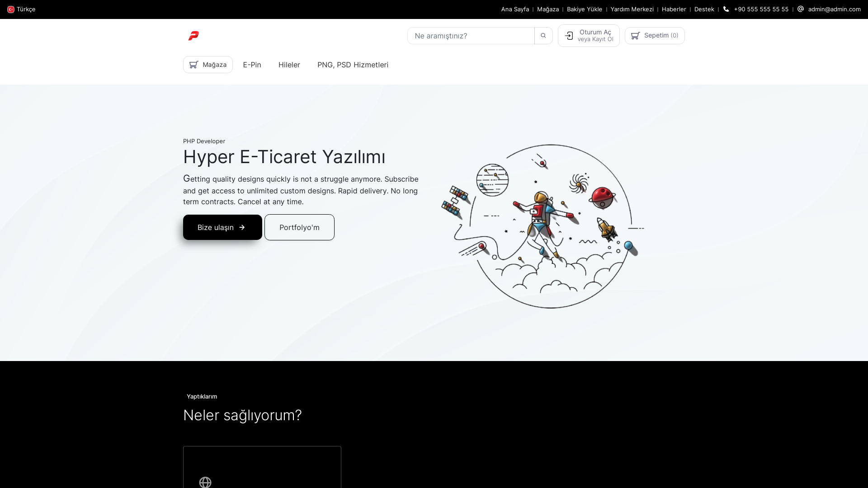Click the login arrow icon
The width and height of the screenshot is (868, 488).
(x=569, y=36)
